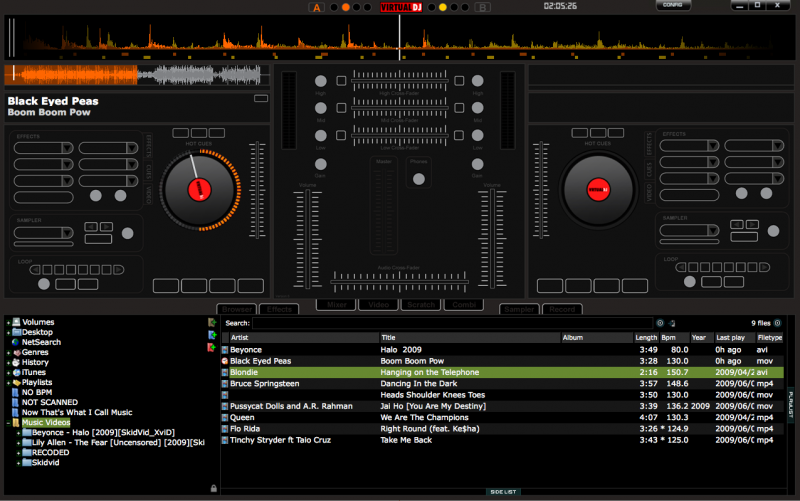The width and height of the screenshot is (800, 501).
Task: Switch to the Record tab
Action: (562, 309)
